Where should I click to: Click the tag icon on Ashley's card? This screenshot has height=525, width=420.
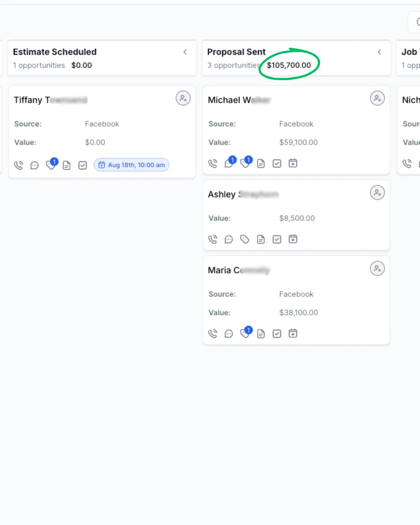pyautogui.click(x=245, y=239)
